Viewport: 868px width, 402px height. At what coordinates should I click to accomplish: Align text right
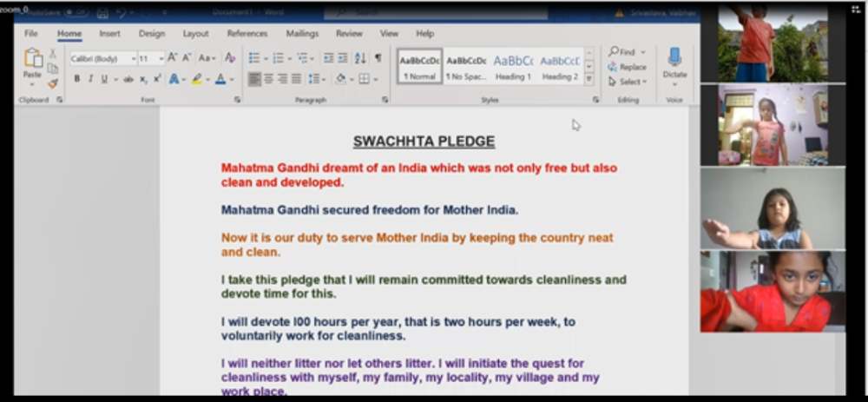coord(282,79)
